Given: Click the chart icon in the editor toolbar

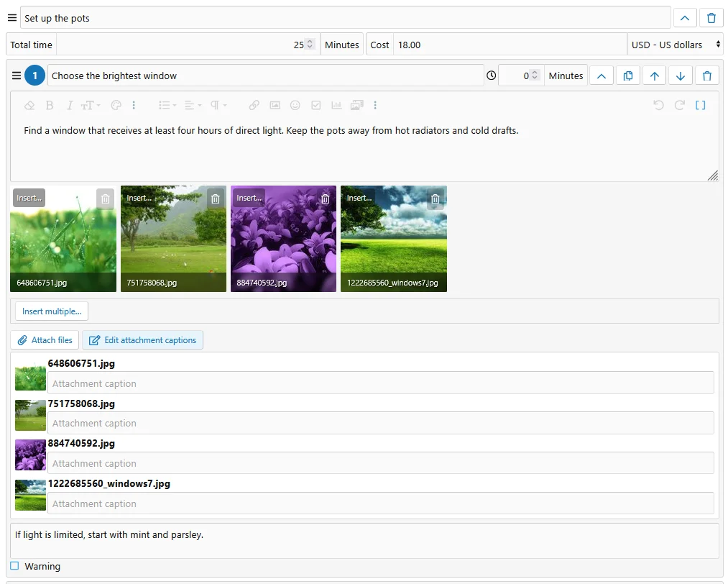Looking at the screenshot, I should [x=336, y=106].
